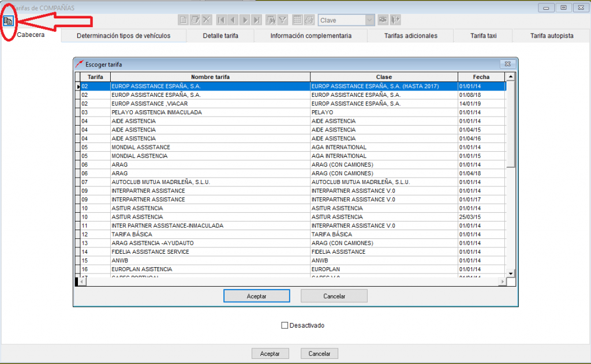Switch to the Detalle tarifa tab
This screenshot has width=591, height=364.
click(220, 36)
